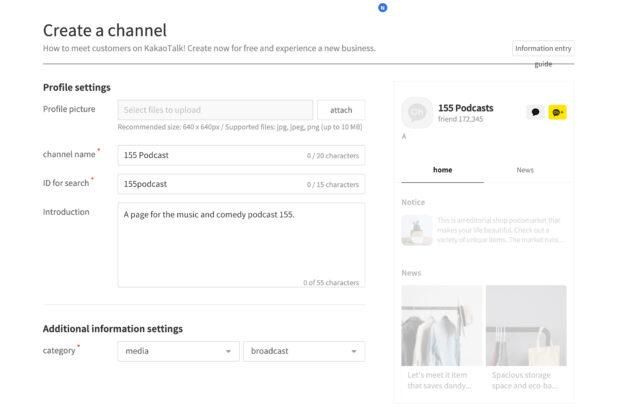Focus the channel name input field

click(x=241, y=155)
